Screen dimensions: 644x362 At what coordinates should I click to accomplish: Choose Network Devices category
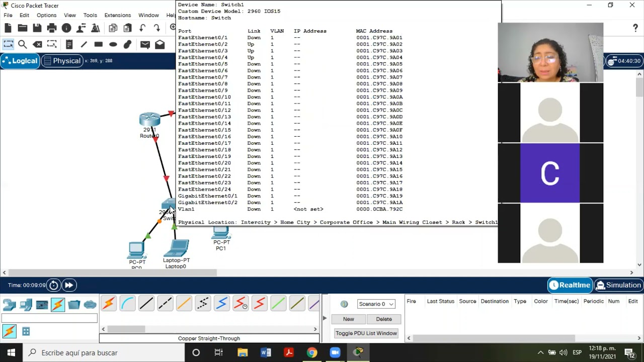(x=9, y=305)
